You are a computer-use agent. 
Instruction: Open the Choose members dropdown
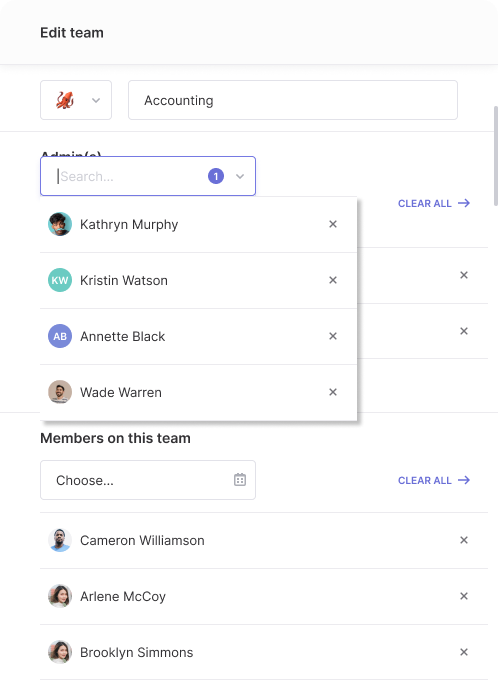point(148,480)
